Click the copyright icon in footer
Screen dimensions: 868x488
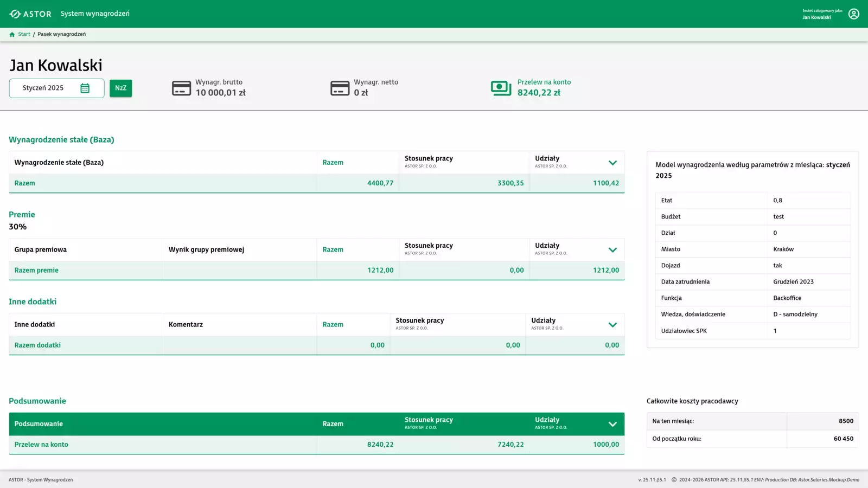(x=674, y=480)
